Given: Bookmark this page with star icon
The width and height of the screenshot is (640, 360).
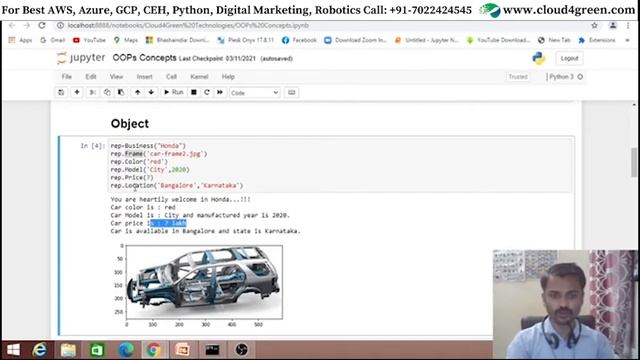Looking at the screenshot, I should coord(594,25).
